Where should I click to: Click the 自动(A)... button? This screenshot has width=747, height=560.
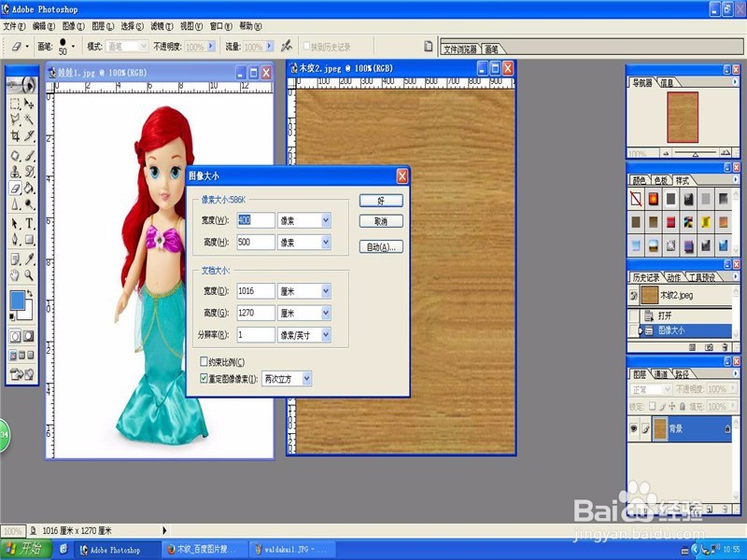coord(381,246)
